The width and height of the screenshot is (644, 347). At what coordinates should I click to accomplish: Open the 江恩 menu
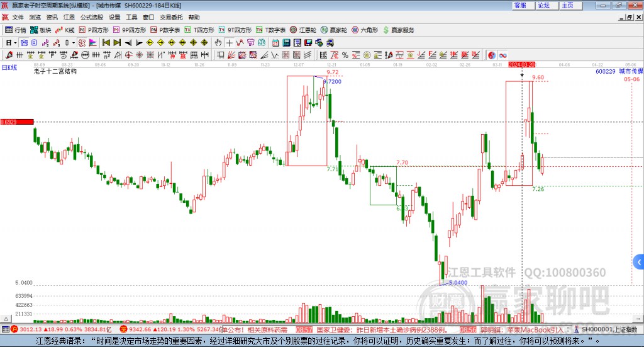[69, 17]
